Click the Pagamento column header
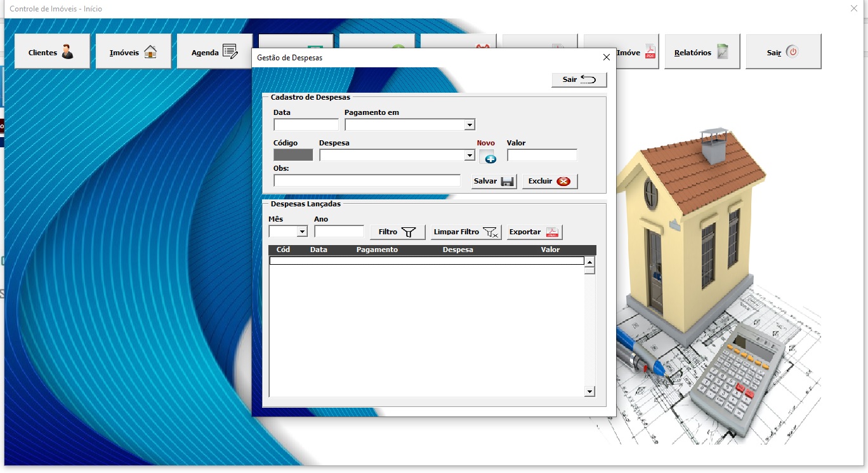The image size is (868, 473). click(x=377, y=250)
